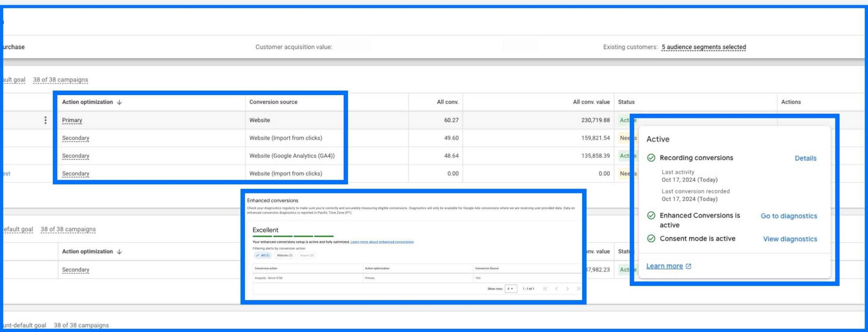
Task: Click the All conv. value column header
Action: (591, 102)
